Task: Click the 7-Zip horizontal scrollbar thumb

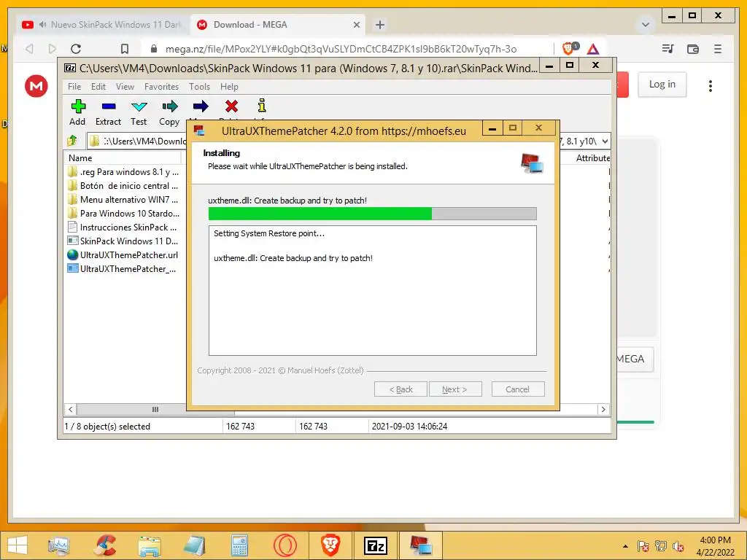Action: [155, 409]
